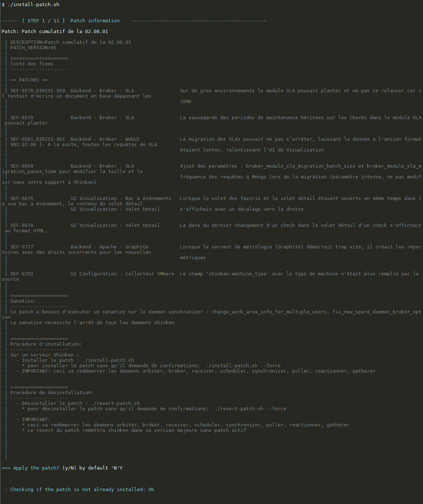Click the == PATCH01 == section marker
423x504 pixels.
29,80
